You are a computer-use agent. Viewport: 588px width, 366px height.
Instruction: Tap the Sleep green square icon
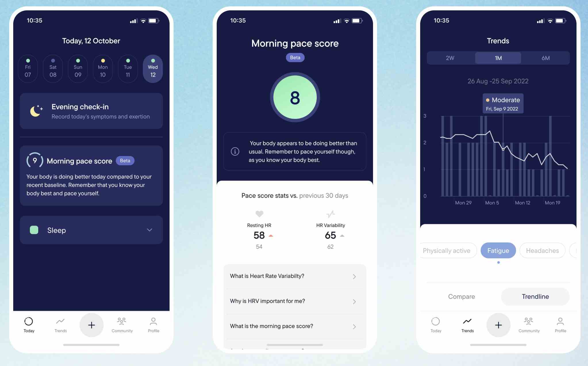point(34,230)
